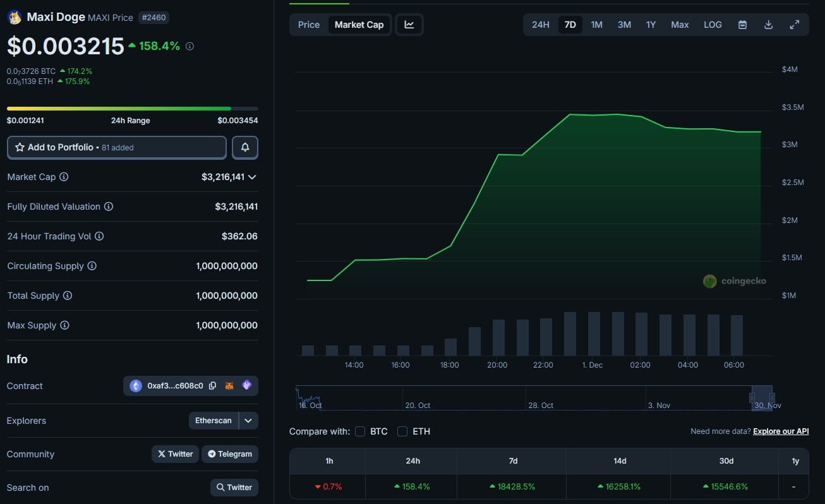Expand the Market Cap breakdown chevron
The image size is (825, 504).
pyautogui.click(x=252, y=177)
